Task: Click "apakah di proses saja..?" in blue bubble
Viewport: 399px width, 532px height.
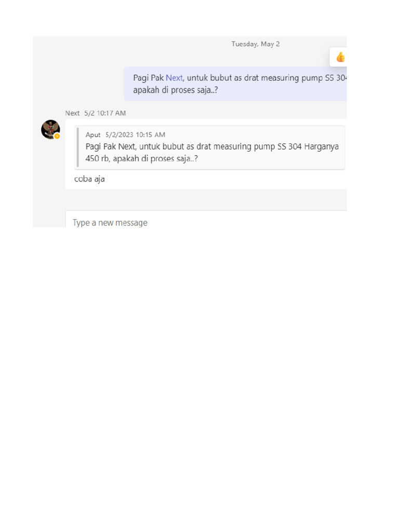Action: pos(176,89)
